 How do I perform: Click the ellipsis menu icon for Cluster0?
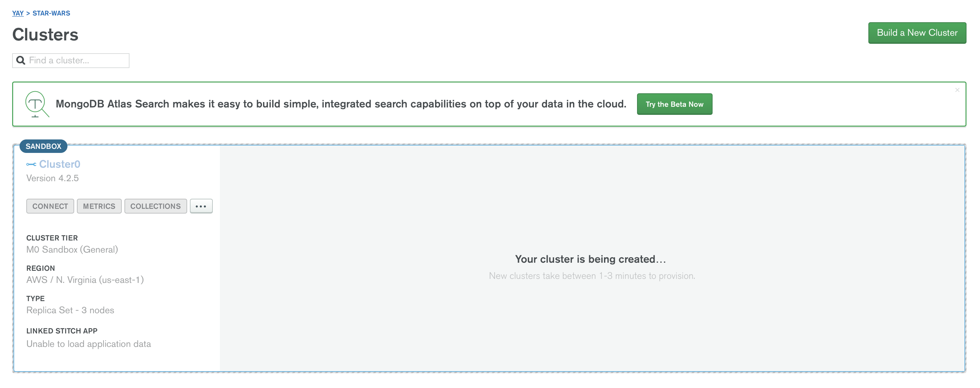coord(201,206)
